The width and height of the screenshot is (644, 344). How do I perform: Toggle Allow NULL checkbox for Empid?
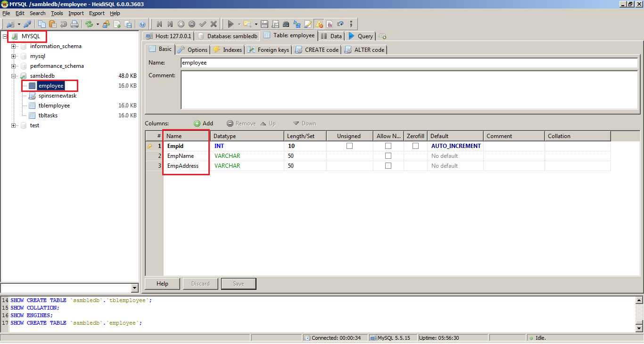[x=388, y=146]
